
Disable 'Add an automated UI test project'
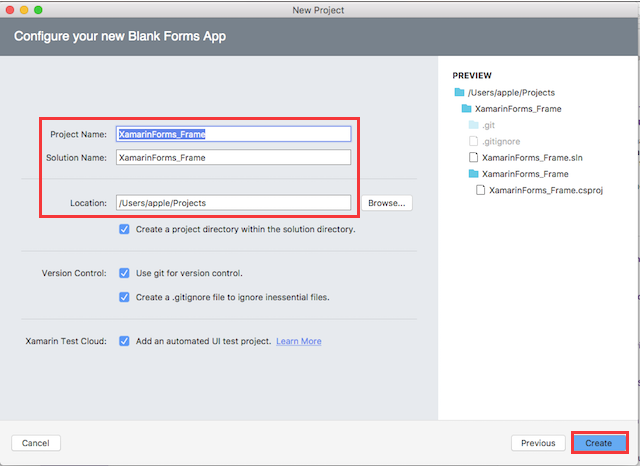coord(124,341)
